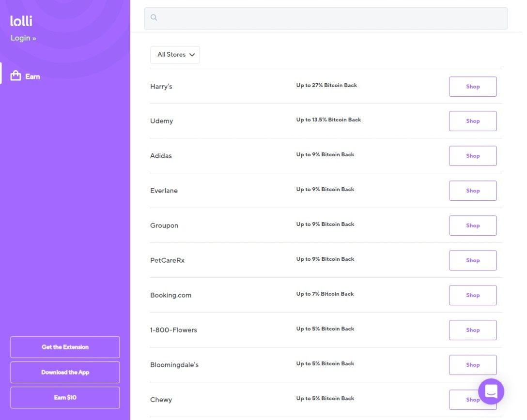Screen dimensions: 527x420
Task: Select the Earn sidebar item
Action: click(x=25, y=76)
